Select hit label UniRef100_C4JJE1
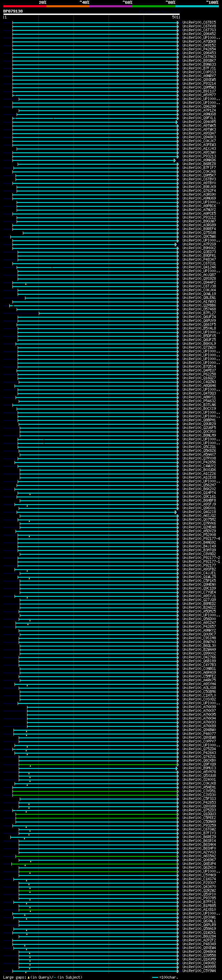 click(199, 573)
